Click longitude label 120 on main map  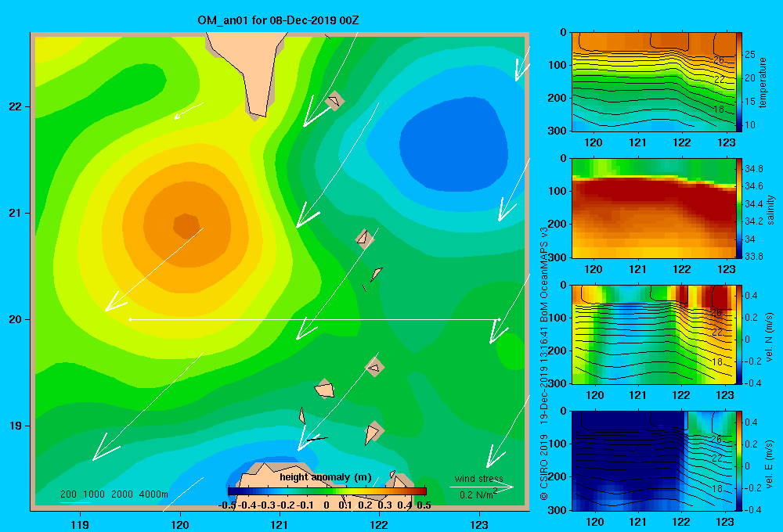pyautogui.click(x=180, y=524)
